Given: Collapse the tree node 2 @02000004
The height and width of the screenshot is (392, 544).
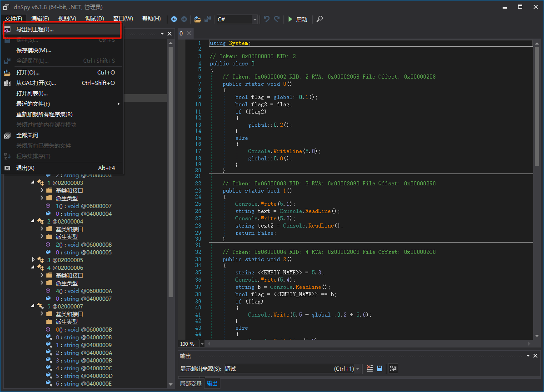Looking at the screenshot, I should tap(33, 221).
